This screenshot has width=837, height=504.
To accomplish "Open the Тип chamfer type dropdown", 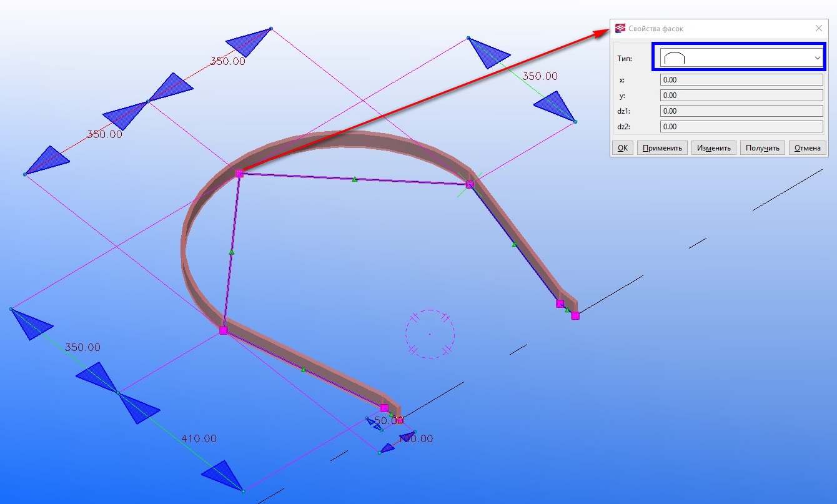I will click(741, 58).
